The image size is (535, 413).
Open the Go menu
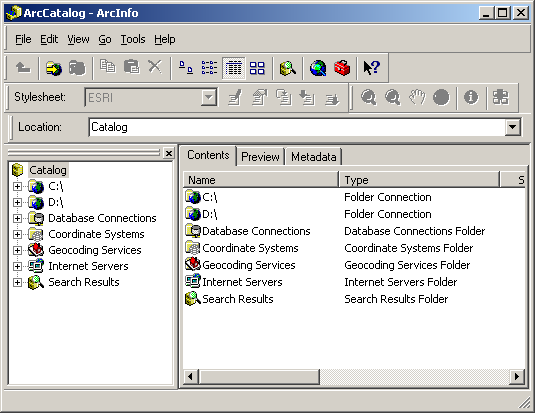pyautogui.click(x=105, y=39)
